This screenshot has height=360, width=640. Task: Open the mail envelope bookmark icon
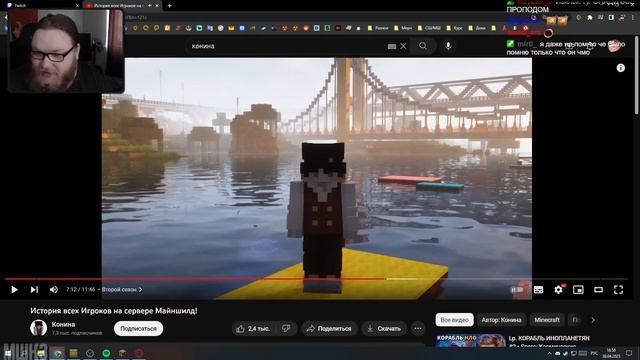point(231,28)
